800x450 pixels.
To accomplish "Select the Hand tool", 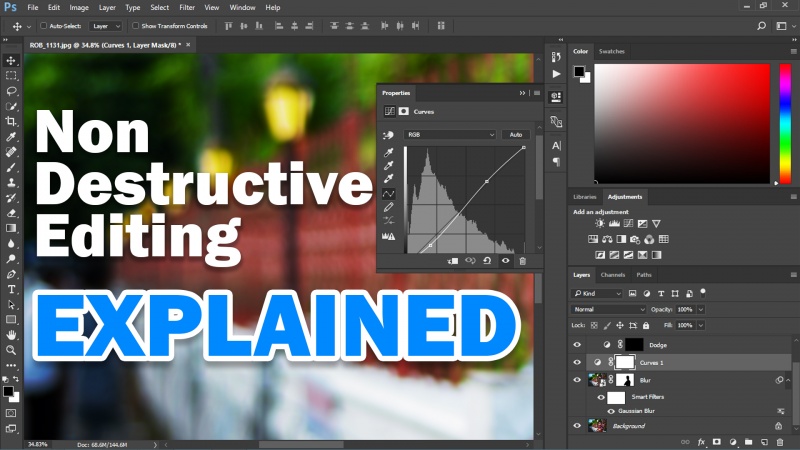I will pyautogui.click(x=11, y=335).
